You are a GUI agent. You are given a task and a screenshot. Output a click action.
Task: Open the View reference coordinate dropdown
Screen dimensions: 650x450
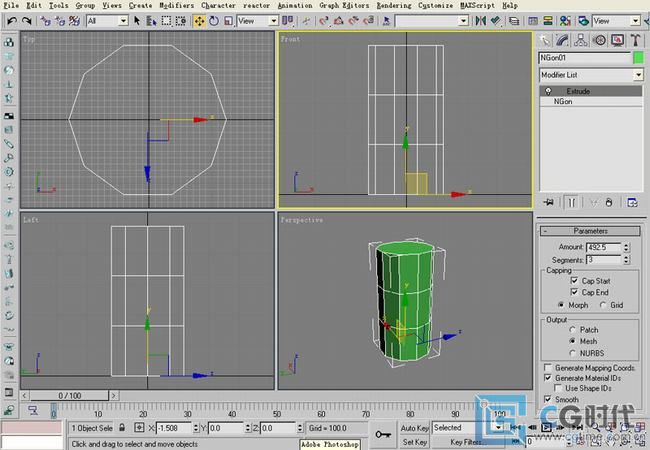tap(274, 21)
